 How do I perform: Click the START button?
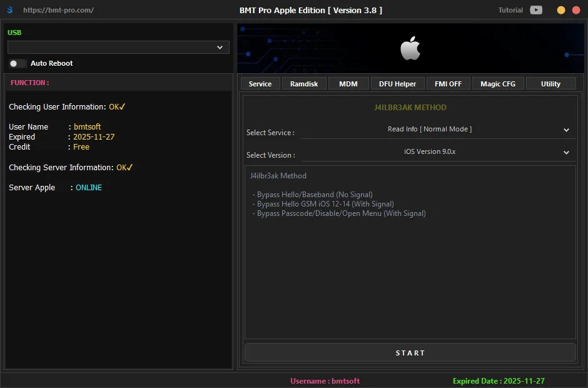(x=410, y=353)
